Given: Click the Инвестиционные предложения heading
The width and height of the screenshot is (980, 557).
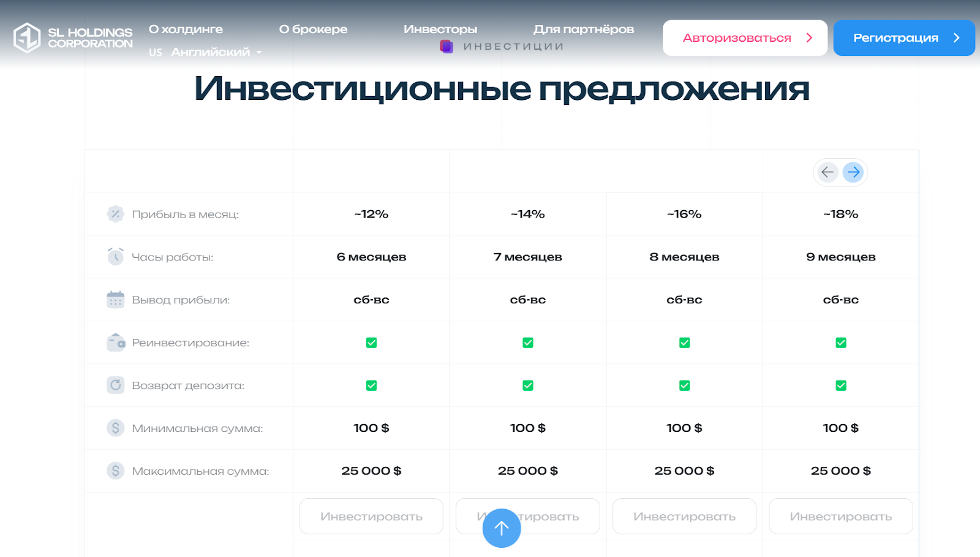Looking at the screenshot, I should coord(502,89).
